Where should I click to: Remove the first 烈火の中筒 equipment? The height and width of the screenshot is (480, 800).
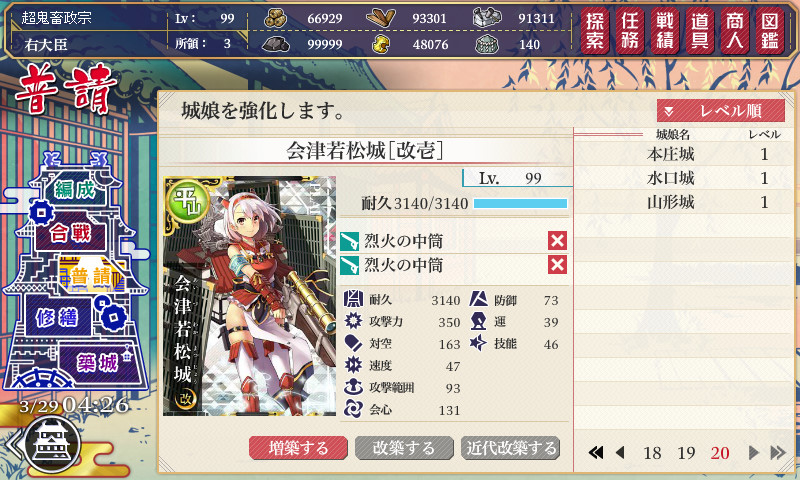(557, 240)
